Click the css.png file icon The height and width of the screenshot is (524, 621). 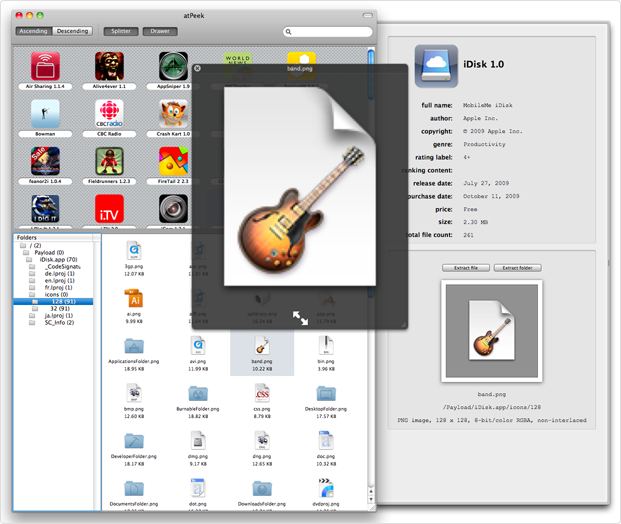262,393
